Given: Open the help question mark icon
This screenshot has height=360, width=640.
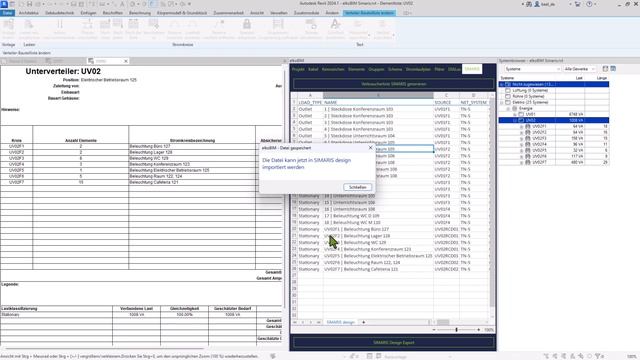Looking at the screenshot, I should click(589, 4).
